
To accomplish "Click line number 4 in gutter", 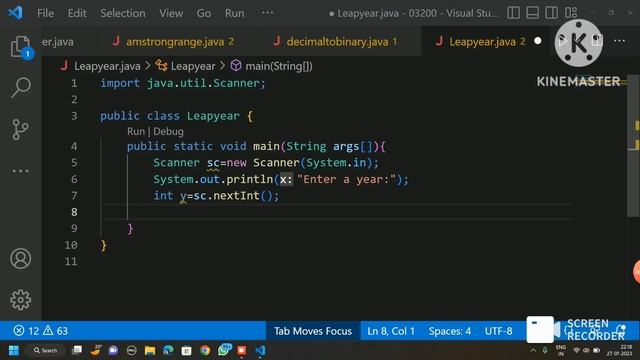I will pyautogui.click(x=74, y=147).
